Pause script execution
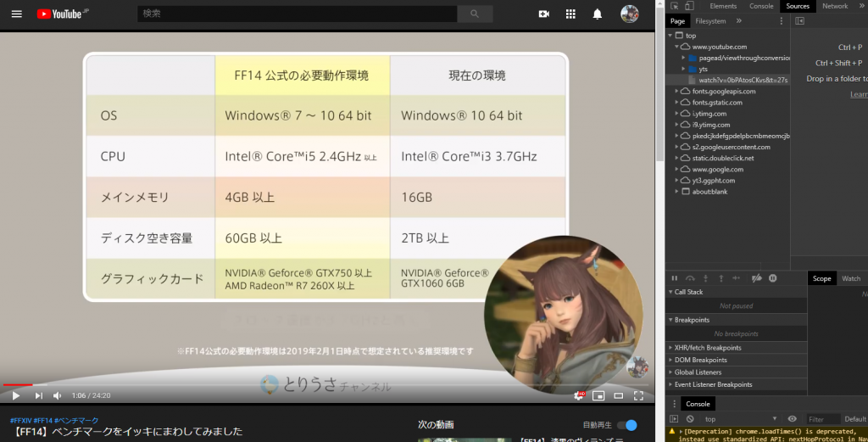Viewport: 868px width, 442px height. [674, 278]
